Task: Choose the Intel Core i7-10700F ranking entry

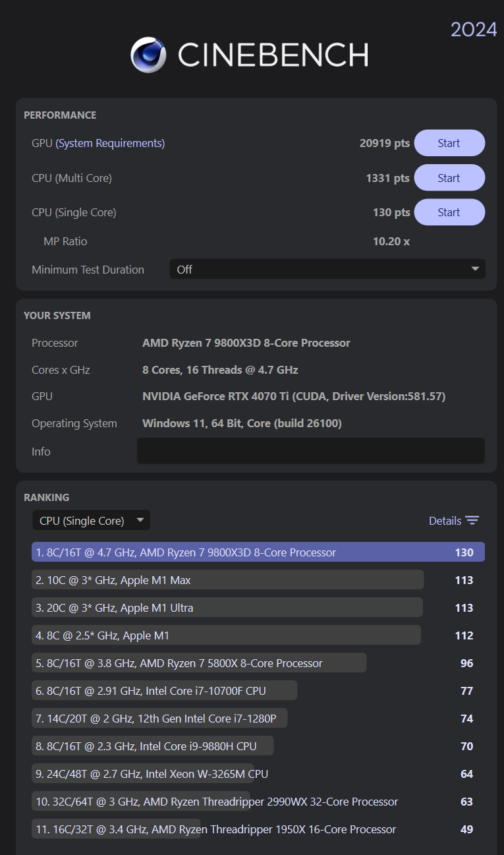Action: click(x=165, y=691)
